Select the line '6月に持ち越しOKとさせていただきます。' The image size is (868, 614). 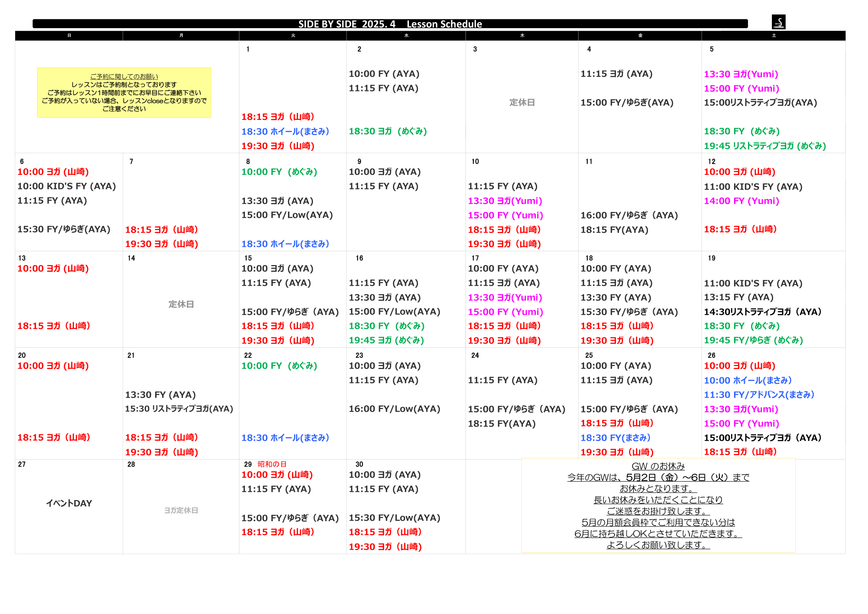[658, 534]
